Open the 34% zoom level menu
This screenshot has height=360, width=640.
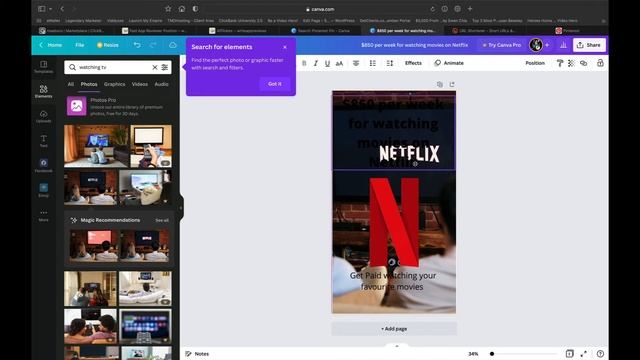[473, 354]
